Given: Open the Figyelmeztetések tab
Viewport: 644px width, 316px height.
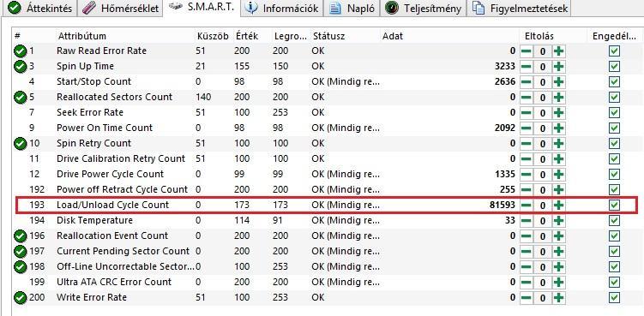Looking at the screenshot, I should (x=520, y=9).
